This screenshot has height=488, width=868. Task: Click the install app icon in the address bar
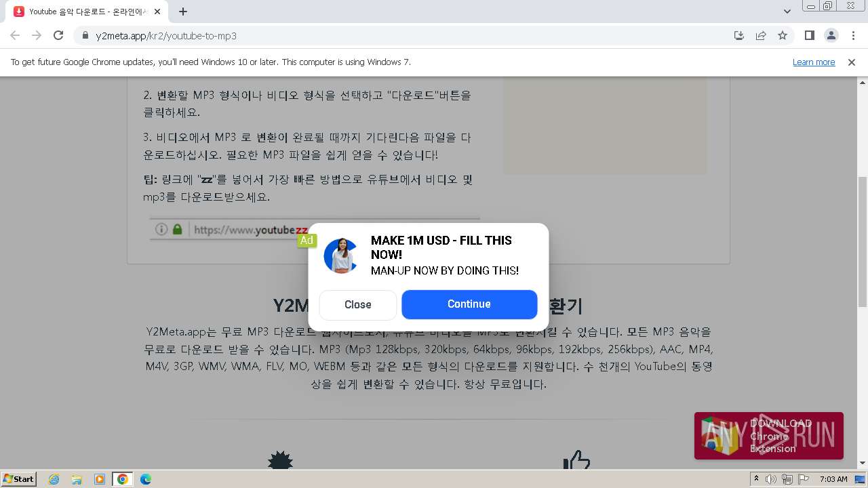739,35
